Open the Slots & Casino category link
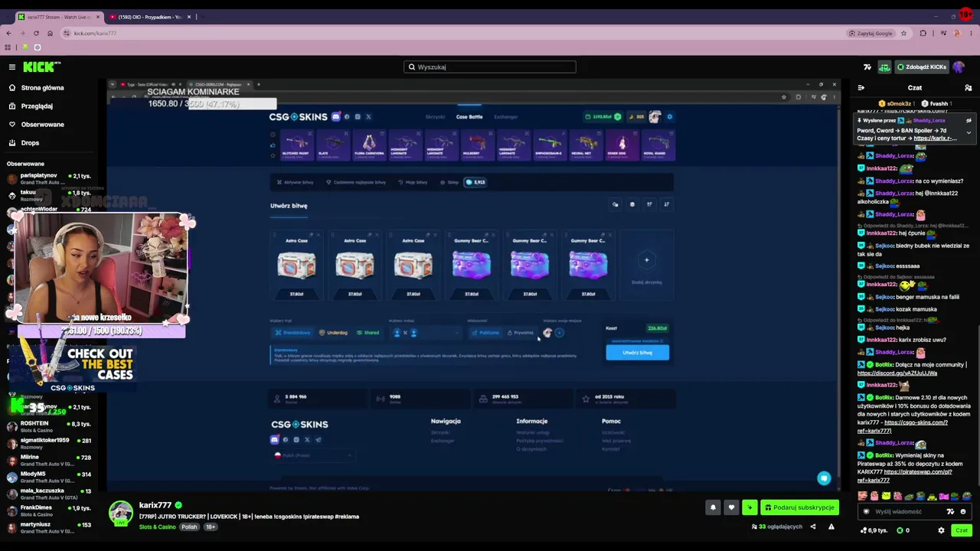The width and height of the screenshot is (980, 551). [158, 527]
